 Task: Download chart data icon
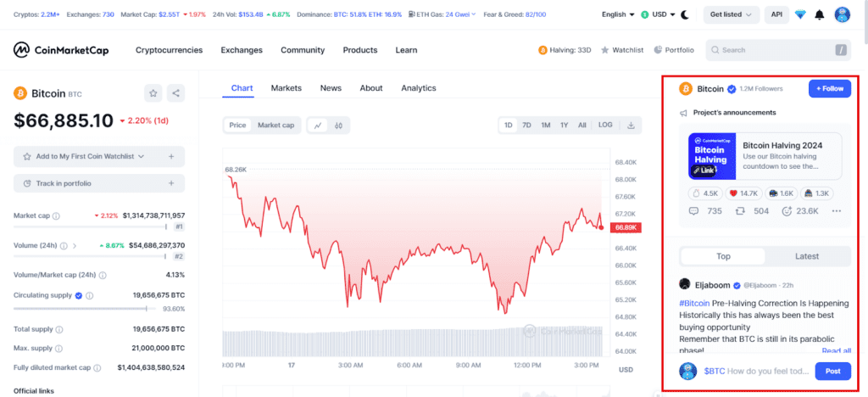(631, 126)
